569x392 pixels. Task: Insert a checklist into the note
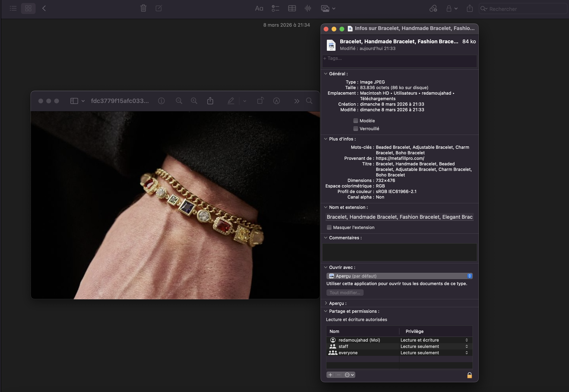pos(275,8)
